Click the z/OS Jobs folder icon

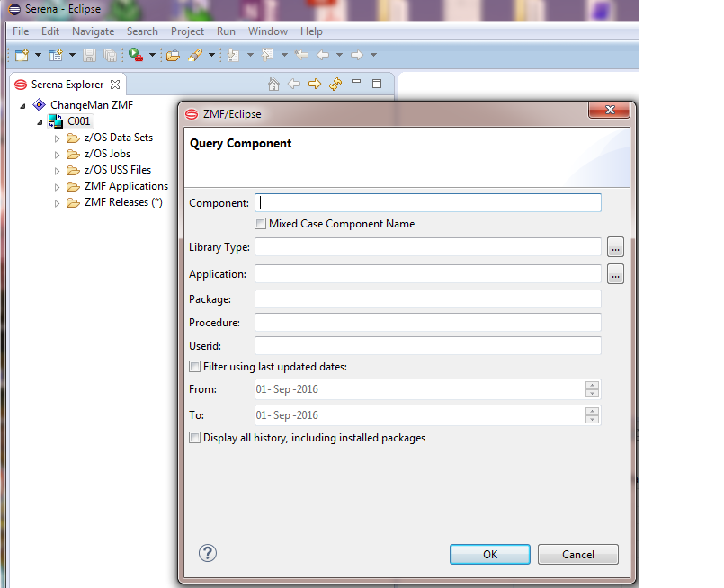click(x=73, y=154)
